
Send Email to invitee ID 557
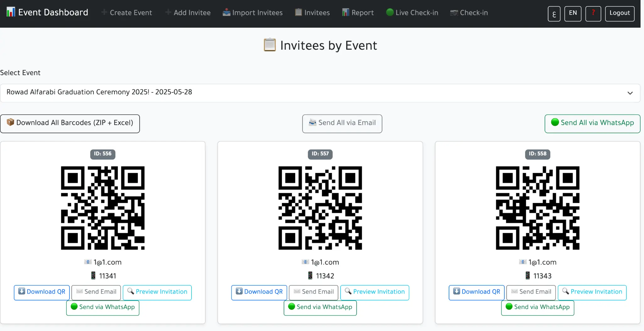coord(313,292)
